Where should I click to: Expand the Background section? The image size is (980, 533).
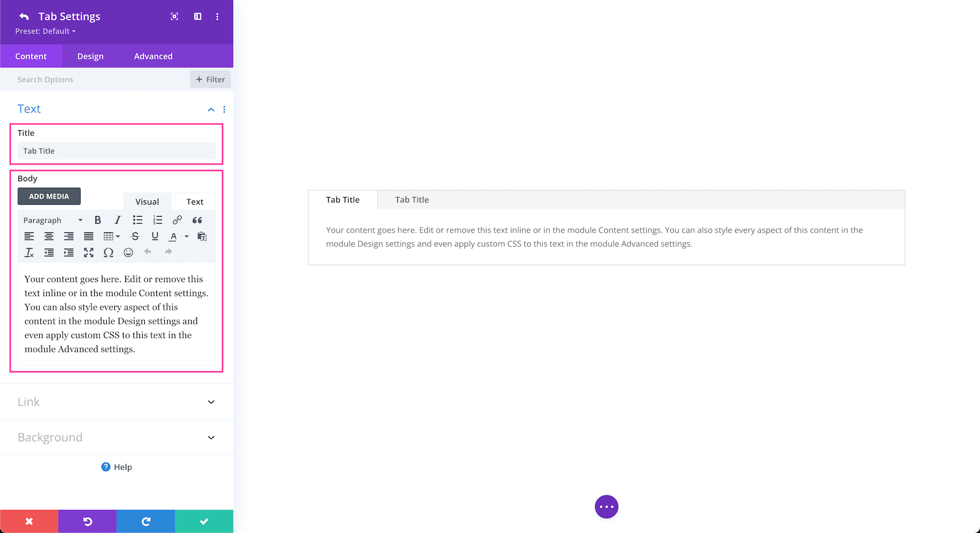click(x=116, y=437)
